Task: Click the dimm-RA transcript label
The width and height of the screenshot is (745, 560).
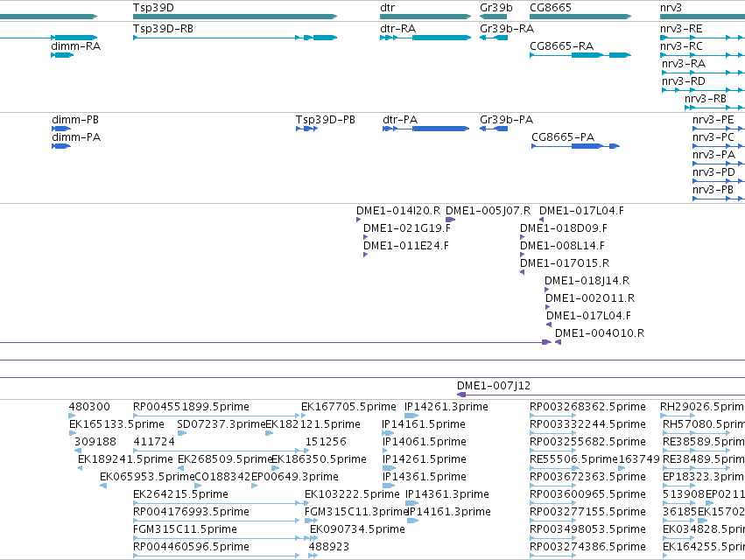Action: coord(75,46)
